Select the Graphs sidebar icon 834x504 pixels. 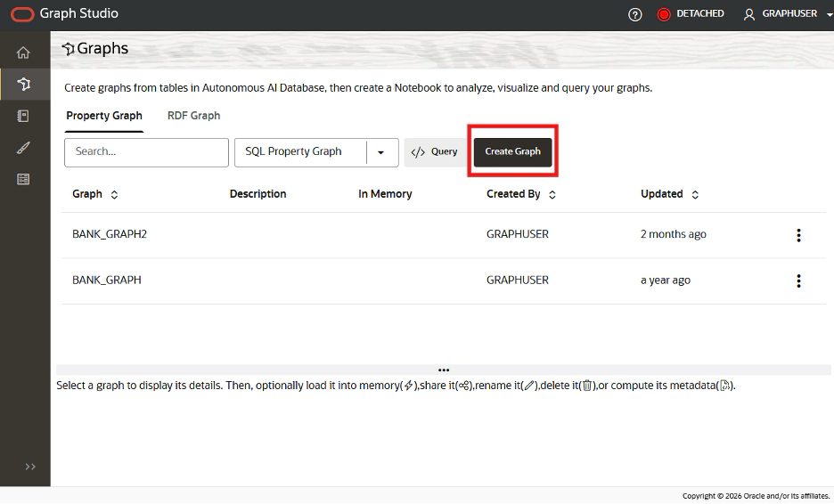pos(23,84)
